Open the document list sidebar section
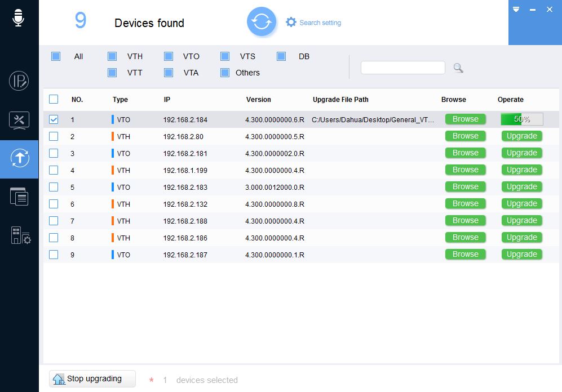This screenshot has height=392, width=562. [x=19, y=197]
